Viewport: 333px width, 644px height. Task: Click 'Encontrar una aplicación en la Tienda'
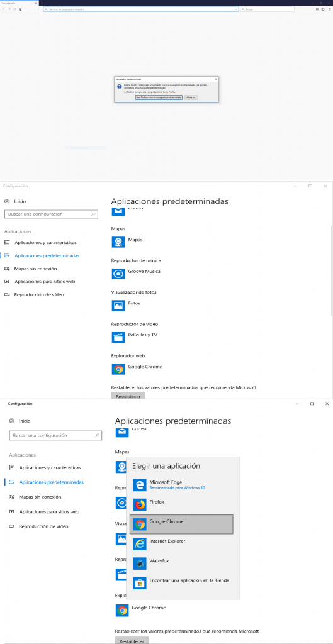181,583
